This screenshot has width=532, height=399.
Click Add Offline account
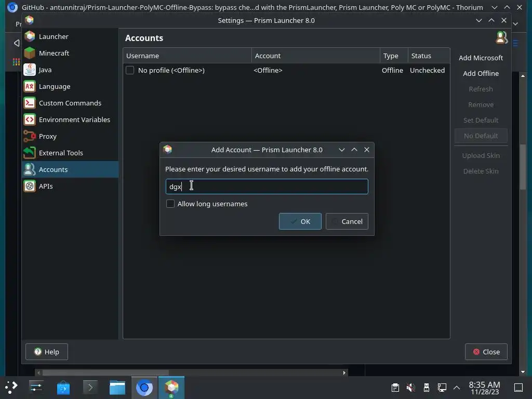coord(481,73)
